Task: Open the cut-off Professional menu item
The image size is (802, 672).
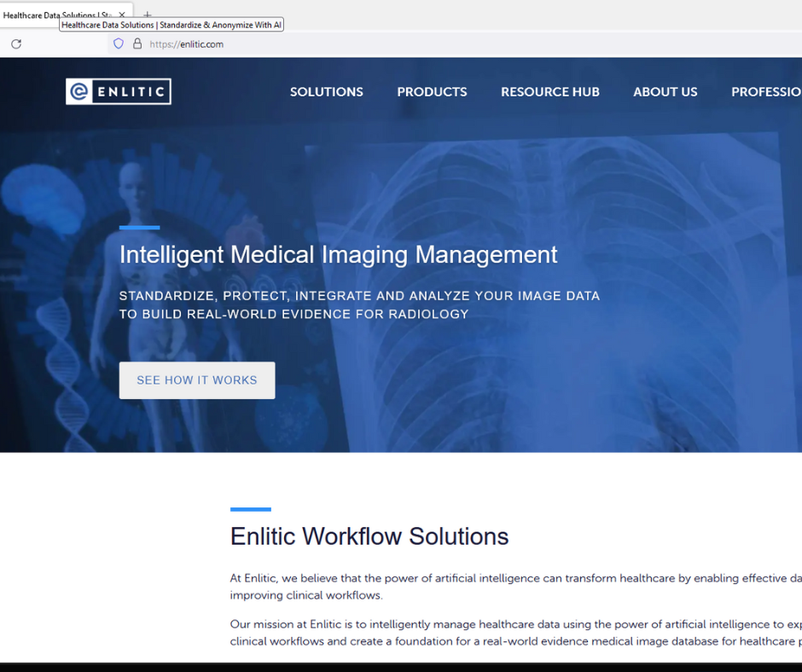Action: pyautogui.click(x=766, y=92)
